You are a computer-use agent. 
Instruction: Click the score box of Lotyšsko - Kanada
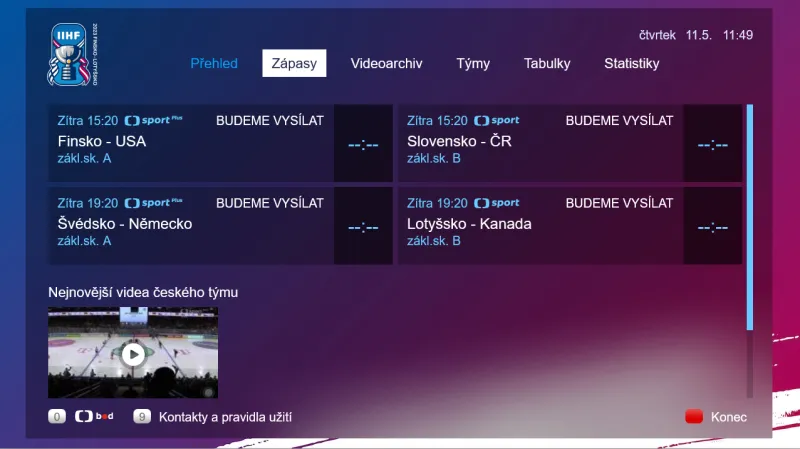click(713, 226)
